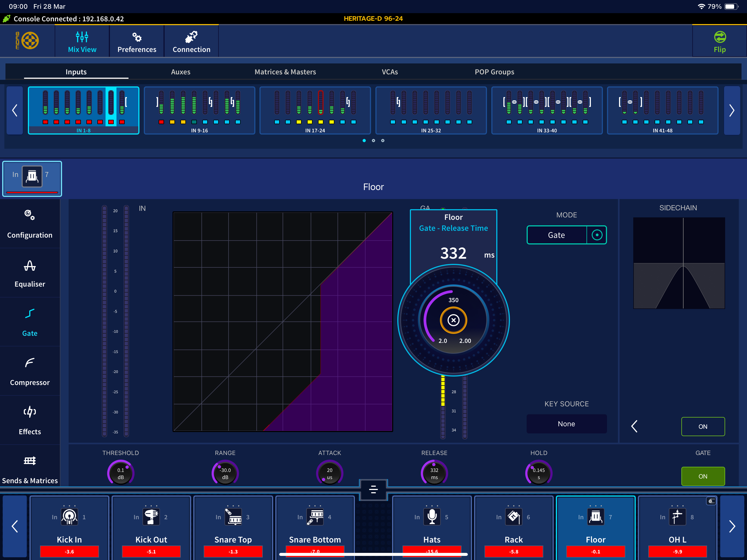Image resolution: width=747 pixels, height=560 pixels.
Task: Close the release time dial popup
Action: tap(454, 320)
